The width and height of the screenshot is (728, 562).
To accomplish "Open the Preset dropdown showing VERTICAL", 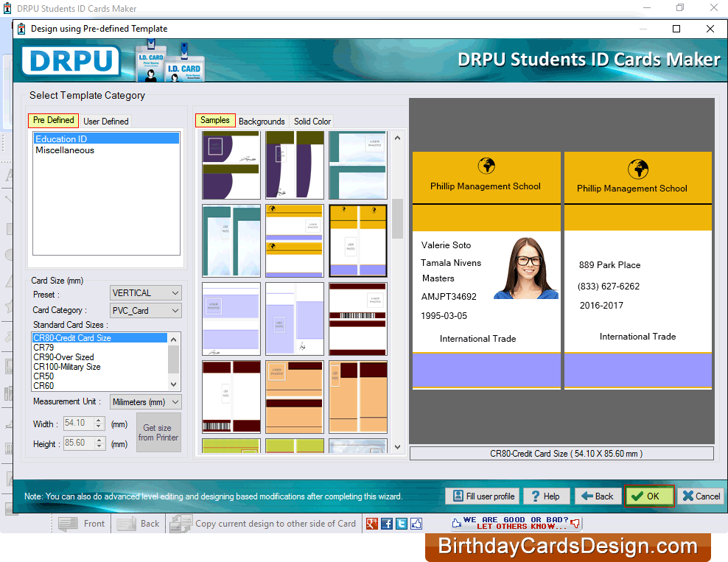I will [x=145, y=293].
